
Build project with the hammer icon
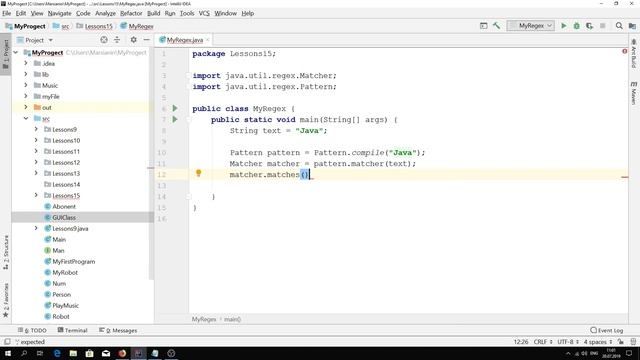(496, 26)
